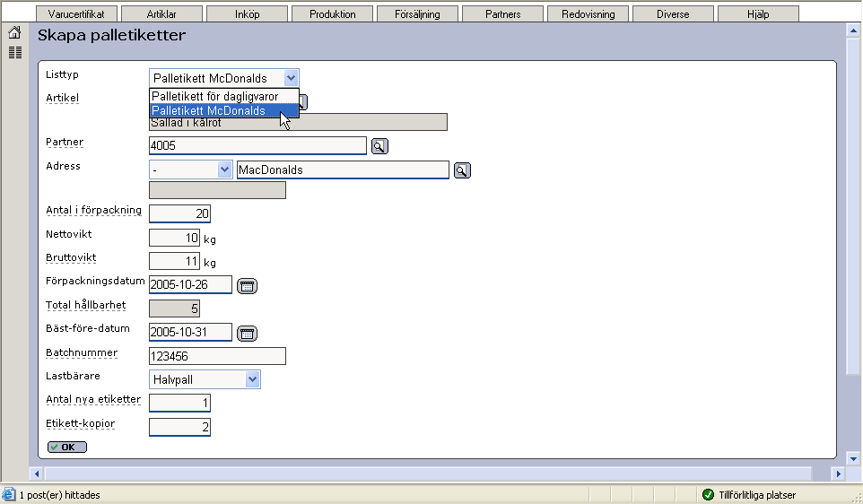Viewport: 863px width, 504px height.
Task: Choose Palletikett McDonalds option in list
Action: [x=224, y=110]
